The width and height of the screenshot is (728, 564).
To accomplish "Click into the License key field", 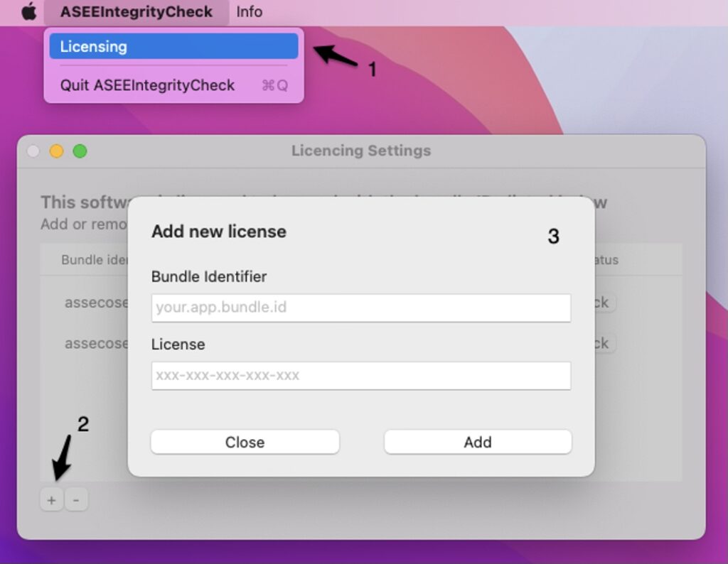I will 360,375.
